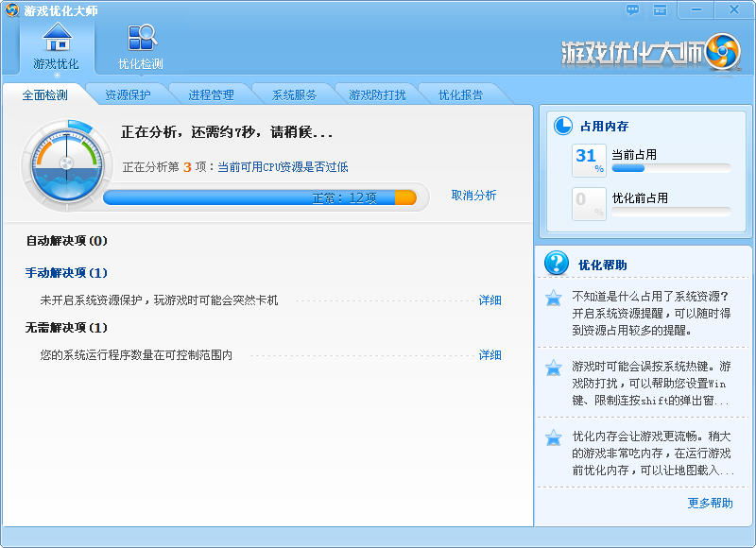
Task: Open the 游戏优化 home section
Action: (x=57, y=46)
